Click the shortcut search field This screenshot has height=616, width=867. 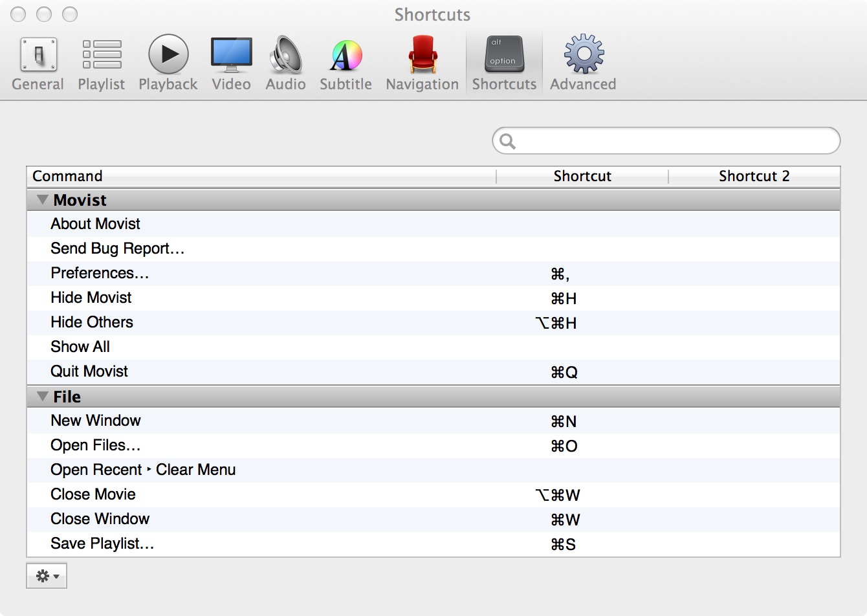pyautogui.click(x=673, y=141)
